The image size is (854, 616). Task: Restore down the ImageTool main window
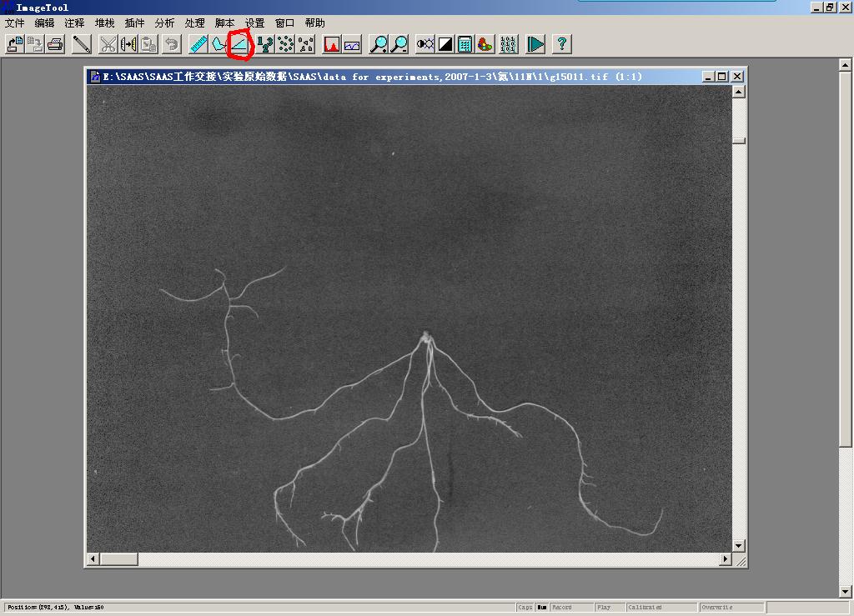(x=830, y=7)
